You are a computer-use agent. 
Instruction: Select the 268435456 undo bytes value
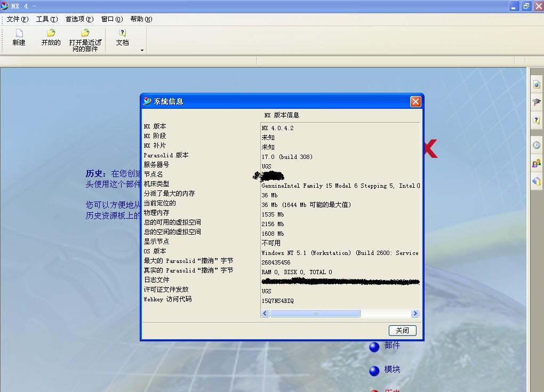click(276, 262)
